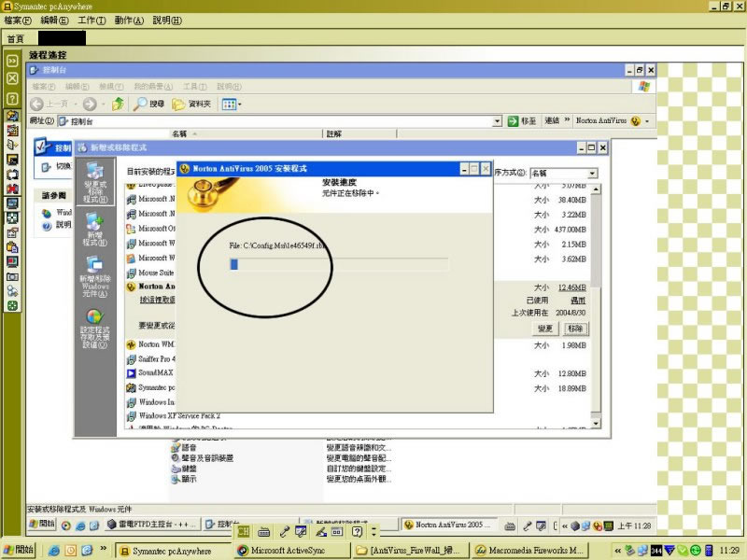Image resolution: width=747 pixels, height=560 pixels.
Task: Open the Norton AntiVirus toolbar dropdown arrow
Action: 647,121
